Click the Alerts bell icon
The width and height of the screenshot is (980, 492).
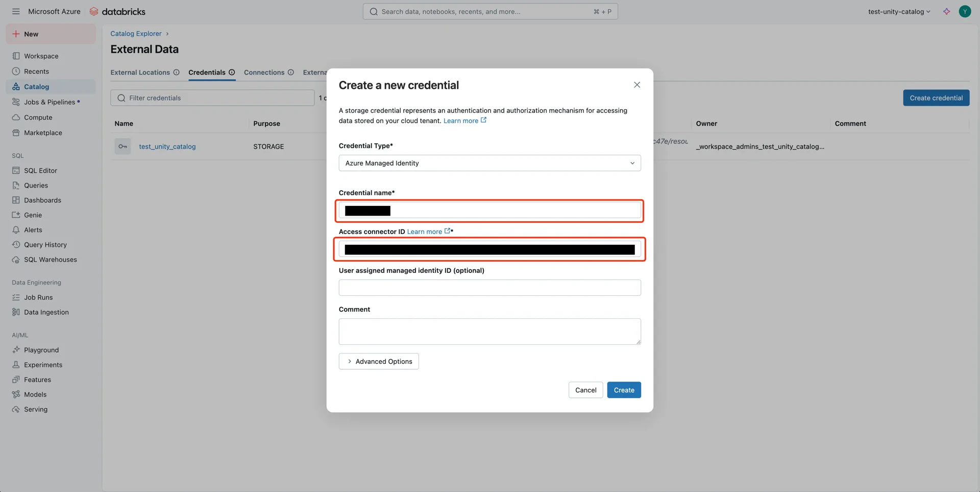(16, 230)
